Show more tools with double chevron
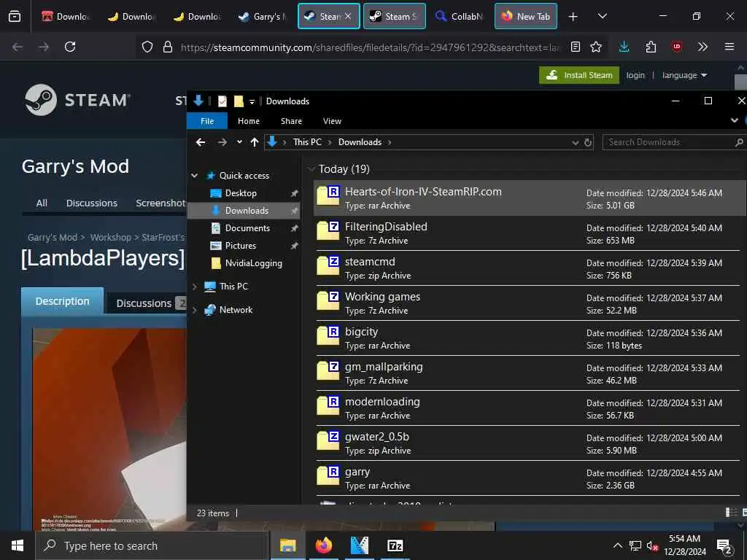The width and height of the screenshot is (747, 560). point(703,47)
